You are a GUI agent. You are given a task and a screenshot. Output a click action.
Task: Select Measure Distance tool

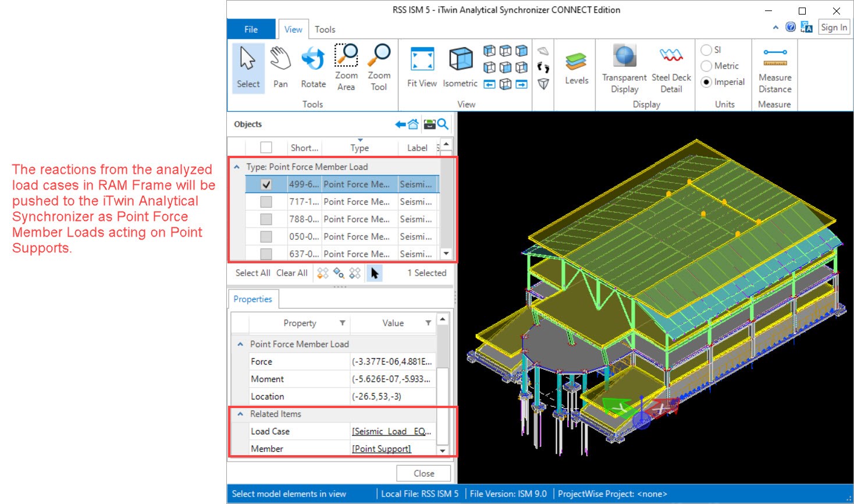[775, 68]
